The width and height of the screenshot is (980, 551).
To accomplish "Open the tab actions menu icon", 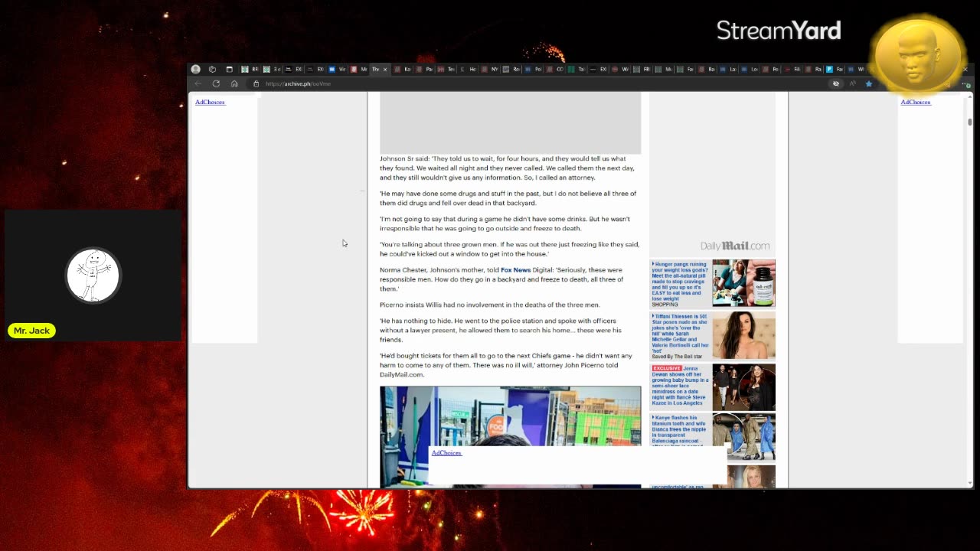I will 229,69.
